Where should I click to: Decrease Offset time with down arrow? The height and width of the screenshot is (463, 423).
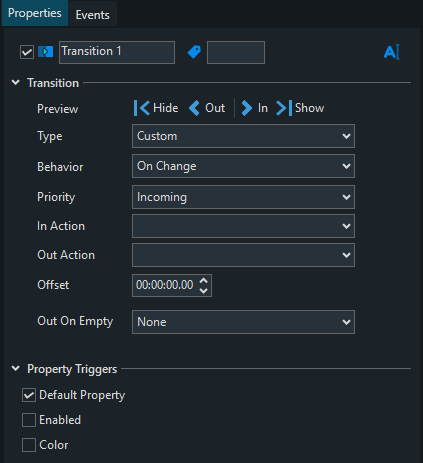click(x=204, y=291)
